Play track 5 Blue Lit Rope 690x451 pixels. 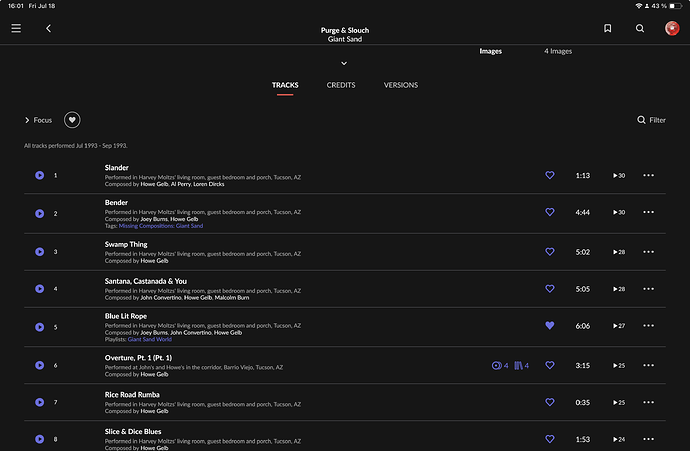pos(40,327)
